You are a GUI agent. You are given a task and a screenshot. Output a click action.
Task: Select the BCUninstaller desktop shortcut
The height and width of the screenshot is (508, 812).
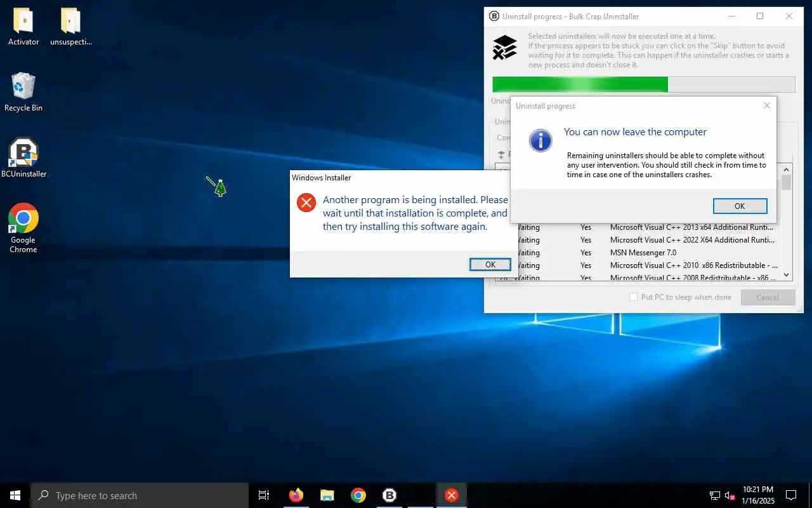23,157
